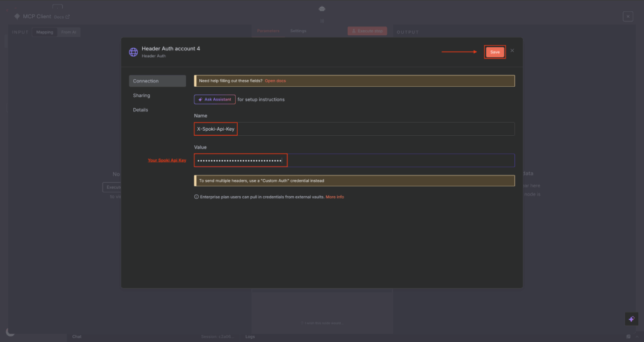
Task: Click the eye icon at top center
Action: tap(322, 9)
